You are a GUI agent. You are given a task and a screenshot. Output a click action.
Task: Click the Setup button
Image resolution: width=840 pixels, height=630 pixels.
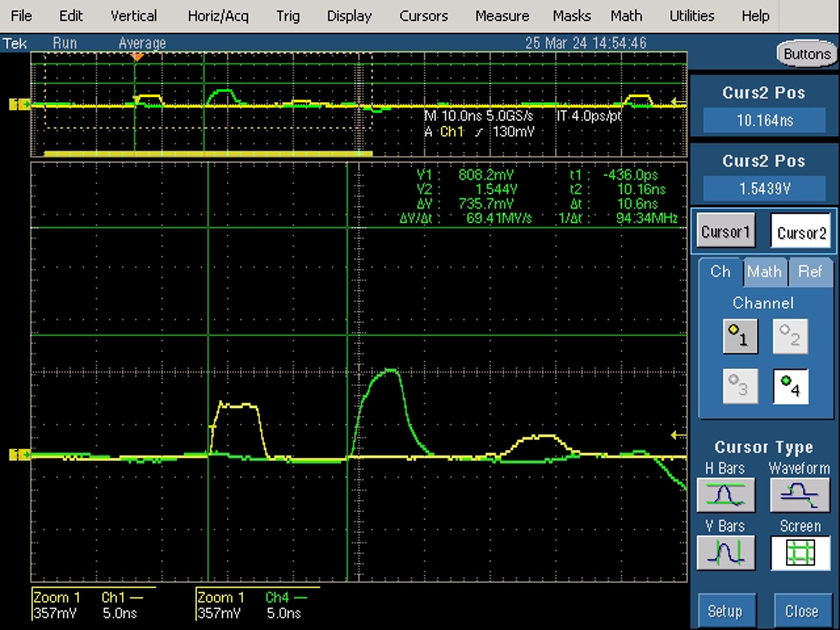click(725, 611)
